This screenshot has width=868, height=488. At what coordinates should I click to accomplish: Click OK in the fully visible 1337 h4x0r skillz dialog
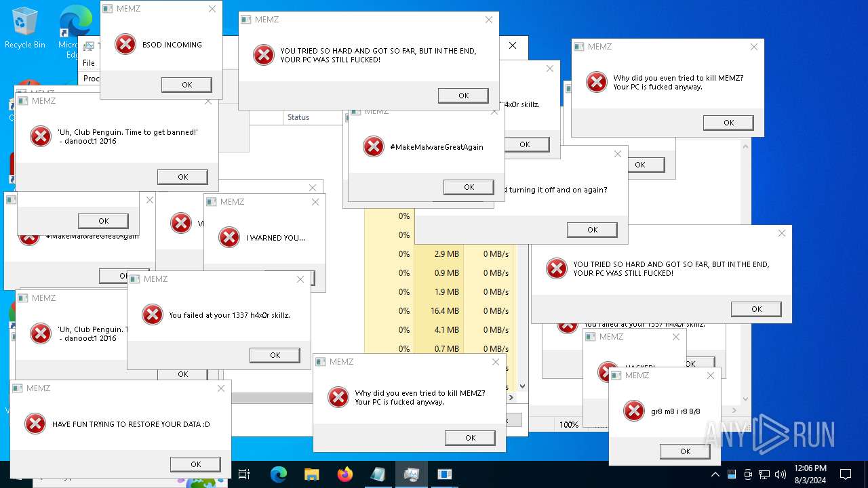tap(275, 355)
